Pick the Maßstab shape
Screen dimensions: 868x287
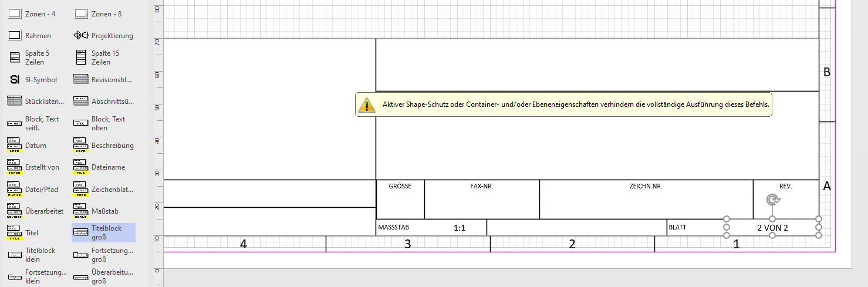click(97, 211)
